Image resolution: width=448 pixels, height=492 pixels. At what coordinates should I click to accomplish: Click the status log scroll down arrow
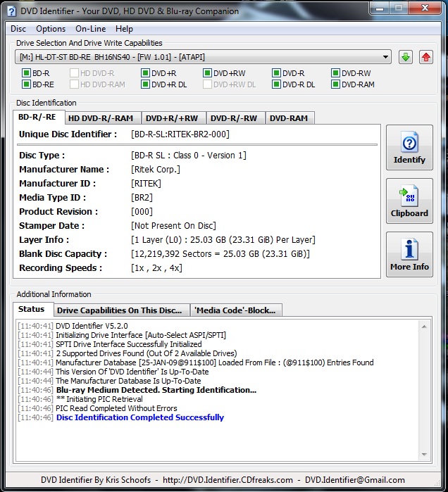tap(424, 455)
